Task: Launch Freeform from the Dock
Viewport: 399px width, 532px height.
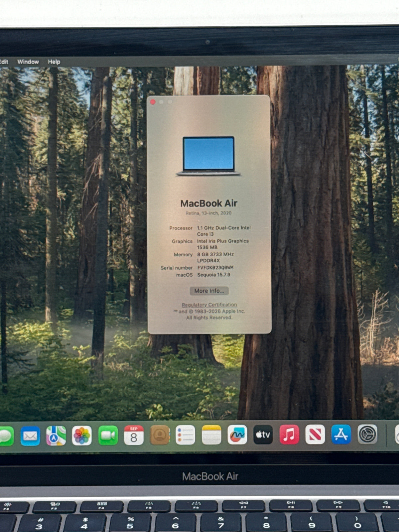Action: pos(237,434)
